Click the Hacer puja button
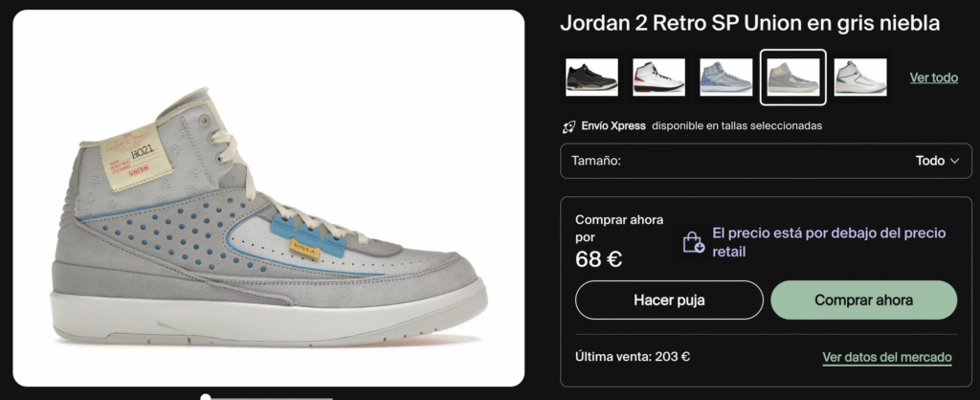This screenshot has width=980, height=400. click(669, 300)
